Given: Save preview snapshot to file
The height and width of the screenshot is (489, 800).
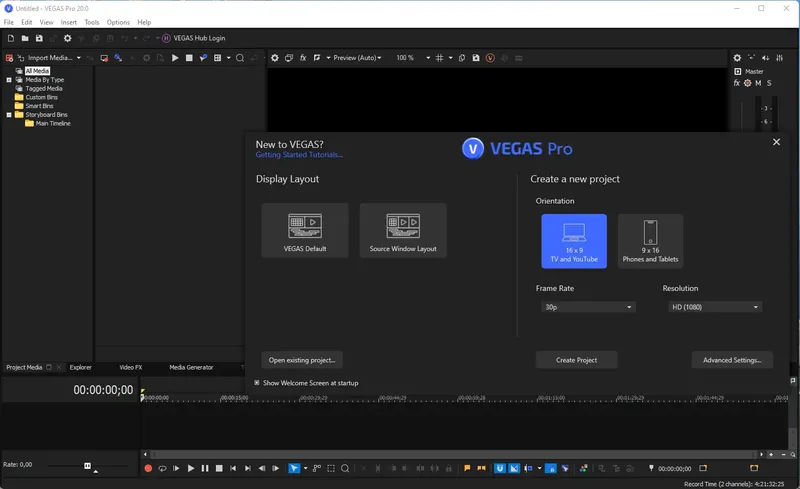Looking at the screenshot, I should point(476,58).
